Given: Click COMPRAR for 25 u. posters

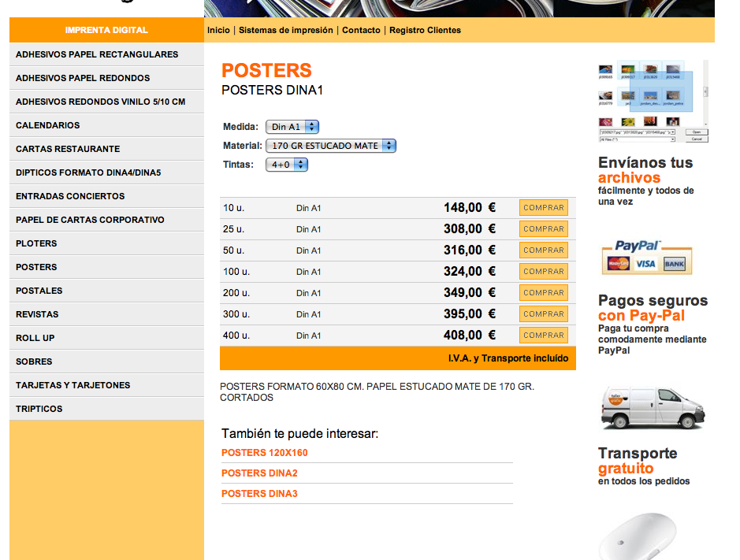Looking at the screenshot, I should tap(543, 229).
